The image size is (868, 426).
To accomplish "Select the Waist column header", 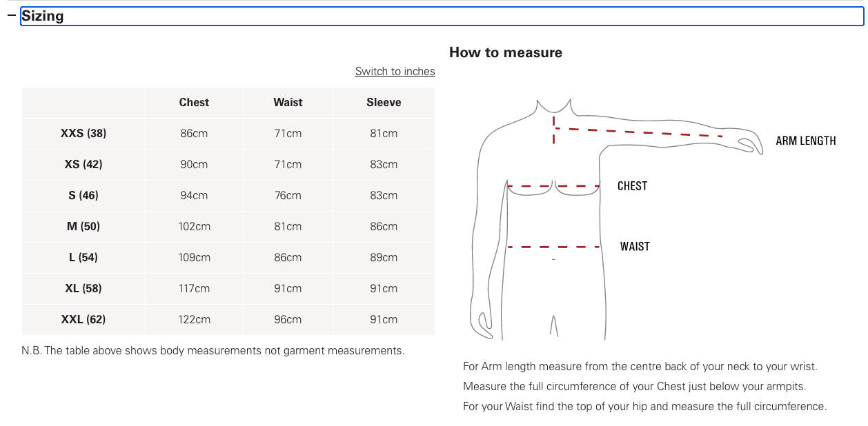I will pyautogui.click(x=288, y=103).
